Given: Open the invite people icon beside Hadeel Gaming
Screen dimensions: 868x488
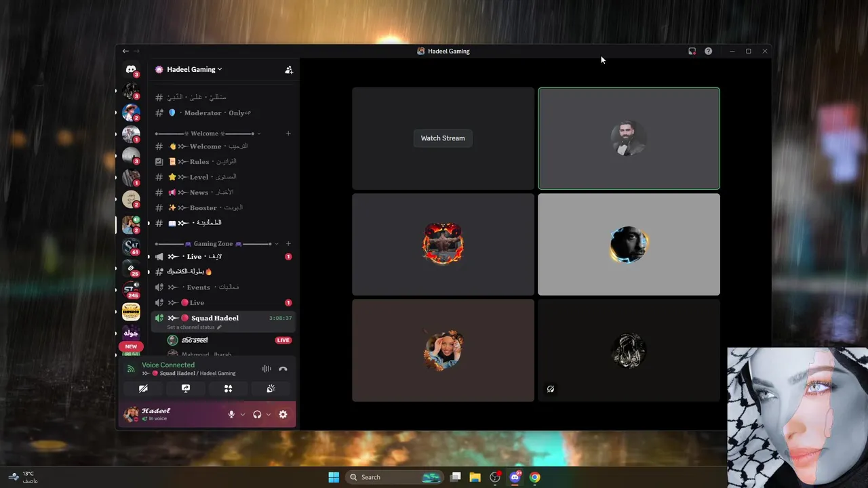Looking at the screenshot, I should coord(289,69).
